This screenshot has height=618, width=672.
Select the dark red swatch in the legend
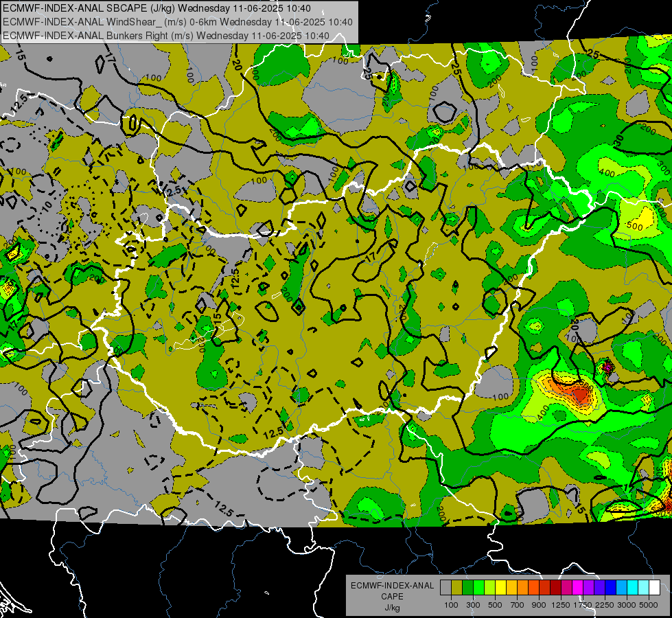point(555,588)
